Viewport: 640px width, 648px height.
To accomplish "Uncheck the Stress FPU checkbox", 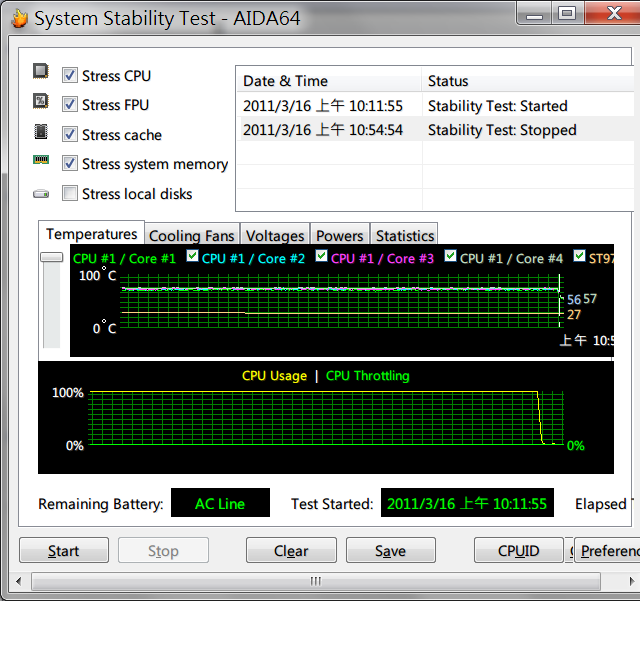I will click(x=69, y=105).
